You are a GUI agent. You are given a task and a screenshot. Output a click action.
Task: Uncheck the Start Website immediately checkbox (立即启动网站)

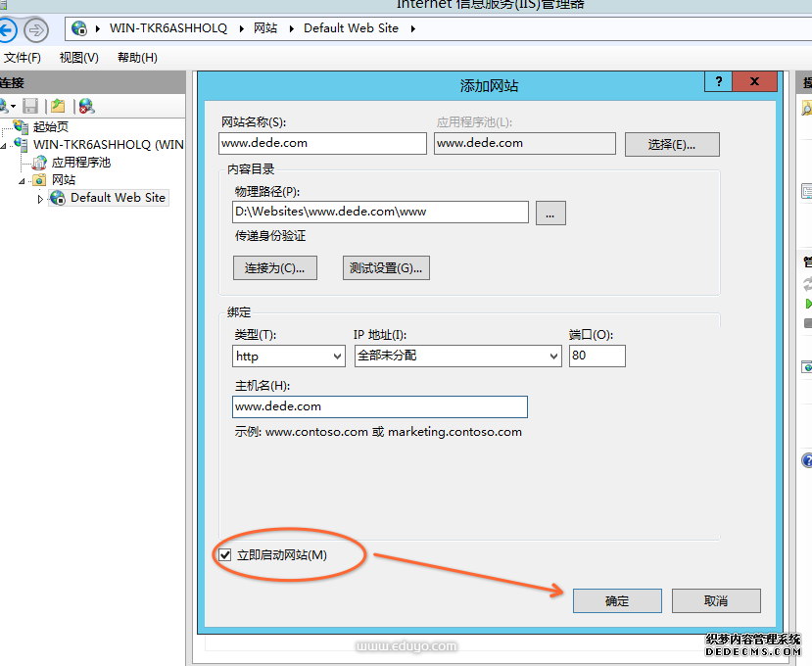click(x=225, y=555)
